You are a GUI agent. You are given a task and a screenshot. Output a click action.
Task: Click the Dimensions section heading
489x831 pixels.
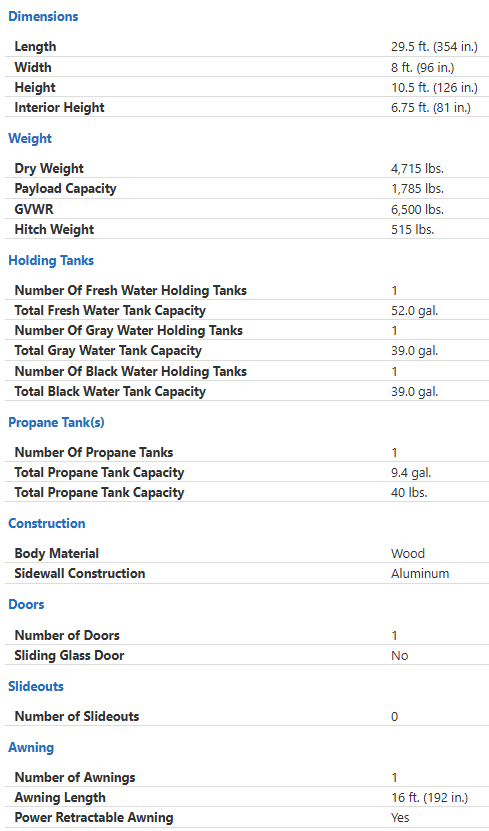click(x=43, y=16)
